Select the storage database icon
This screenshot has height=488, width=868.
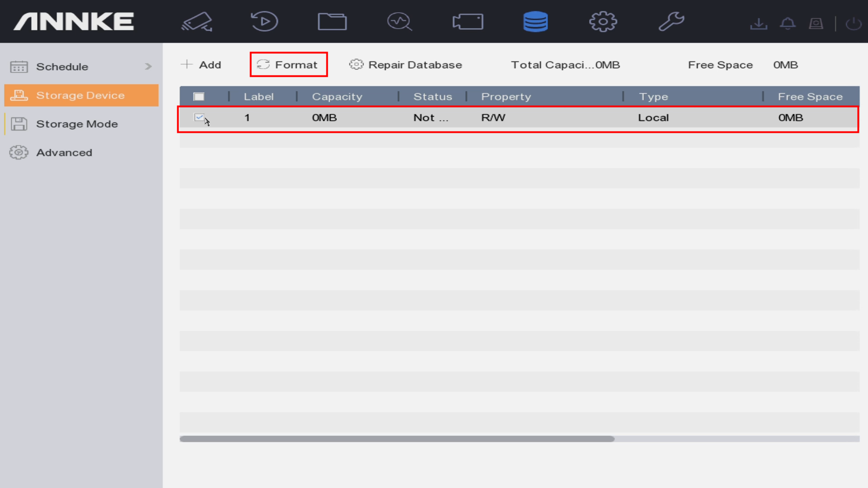(x=535, y=22)
